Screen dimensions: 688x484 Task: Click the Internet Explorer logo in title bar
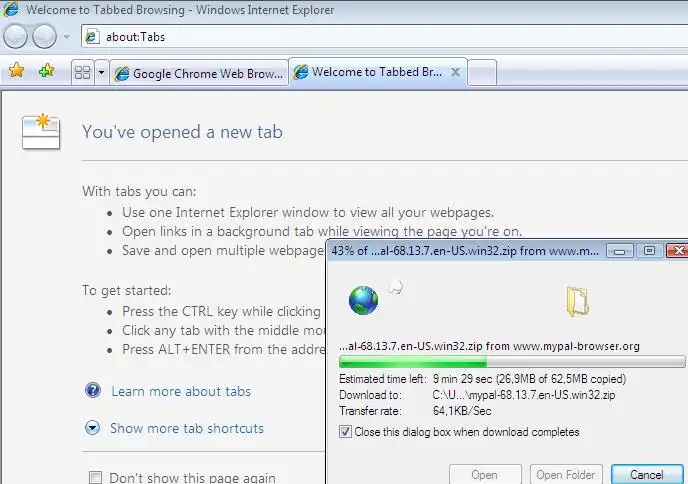[11, 9]
